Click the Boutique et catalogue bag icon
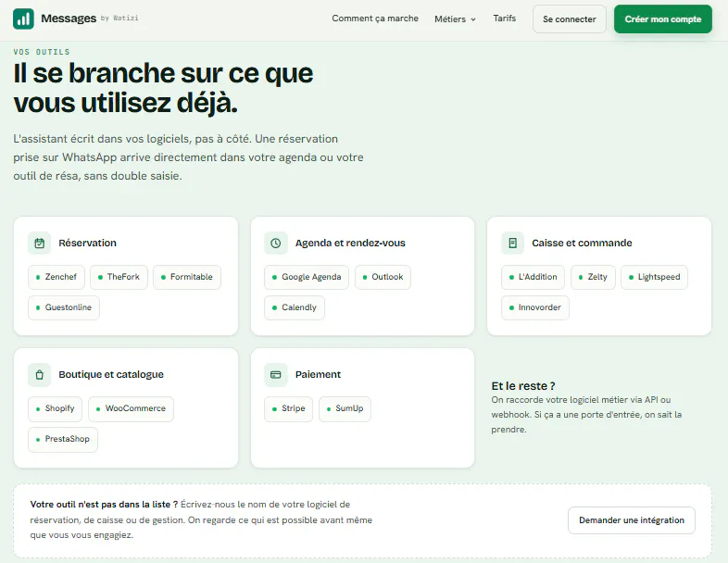The height and width of the screenshot is (563, 728). pos(40,375)
